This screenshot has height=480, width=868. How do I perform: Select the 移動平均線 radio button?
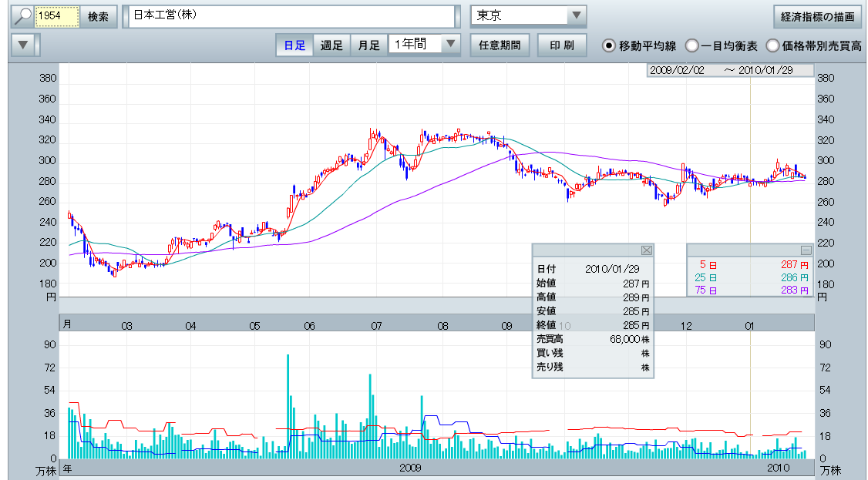609,45
